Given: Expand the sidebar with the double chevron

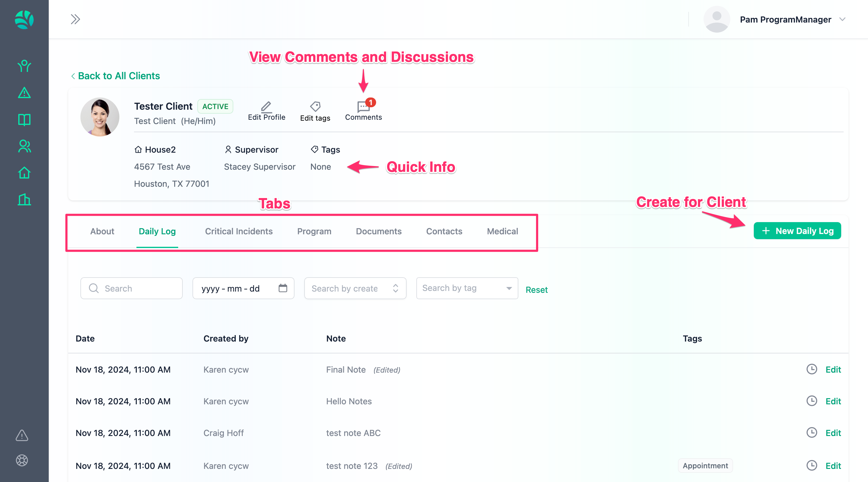Looking at the screenshot, I should click(76, 19).
